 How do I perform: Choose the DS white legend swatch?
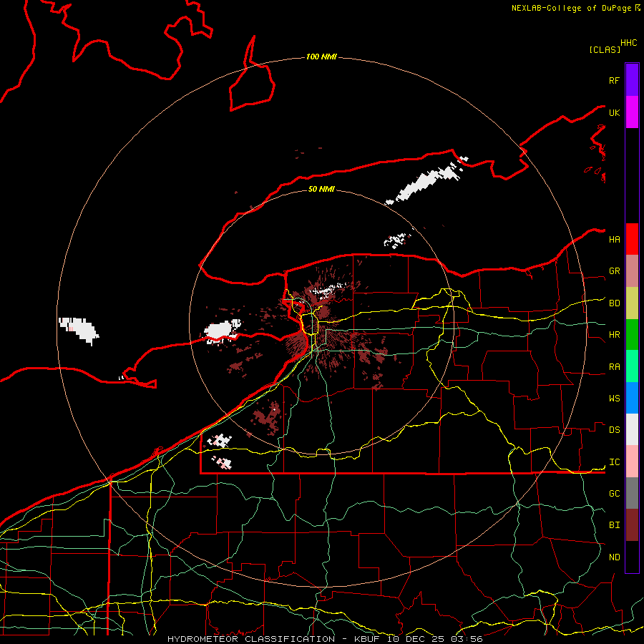tap(632, 429)
